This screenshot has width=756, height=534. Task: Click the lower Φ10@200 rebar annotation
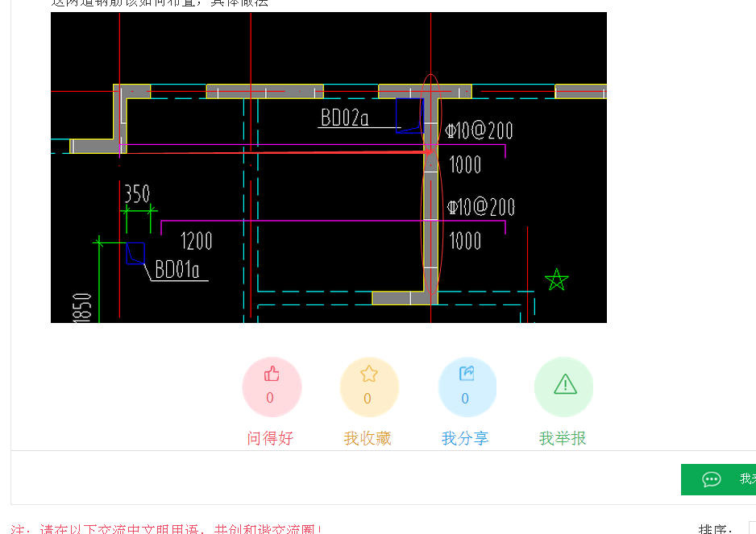(480, 207)
